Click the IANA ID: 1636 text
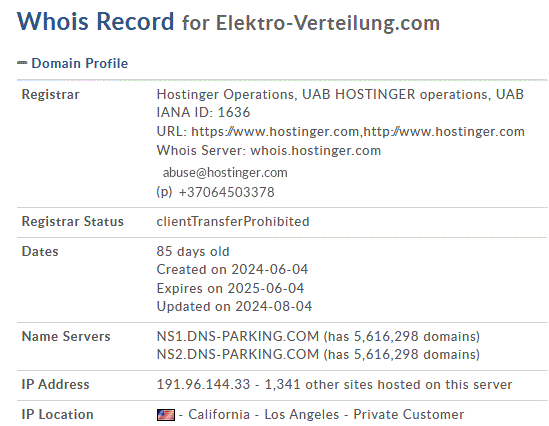 coord(203,113)
